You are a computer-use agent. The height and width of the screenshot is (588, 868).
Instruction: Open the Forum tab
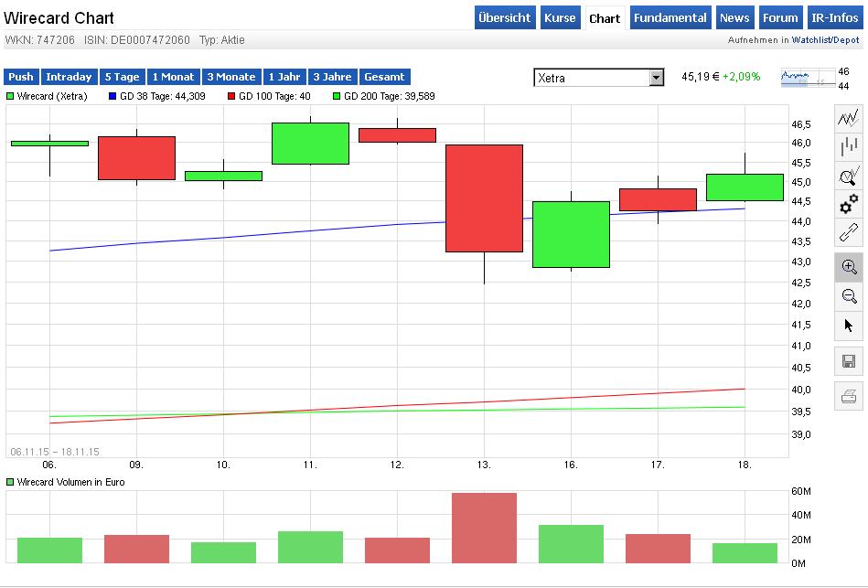[780, 17]
